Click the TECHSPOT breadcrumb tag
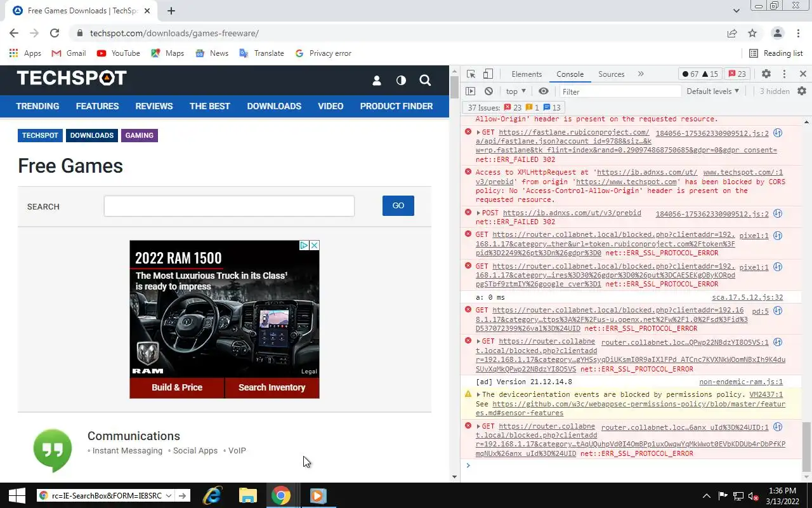 point(40,135)
